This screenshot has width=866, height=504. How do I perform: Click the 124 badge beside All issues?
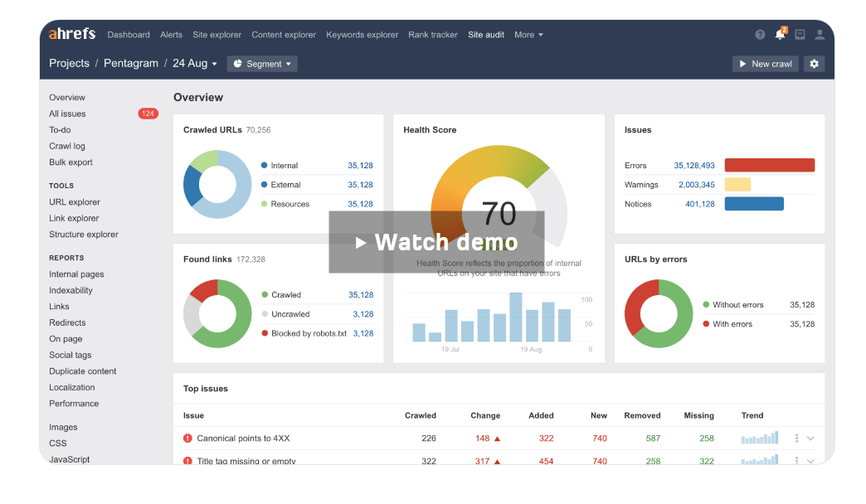(148, 114)
